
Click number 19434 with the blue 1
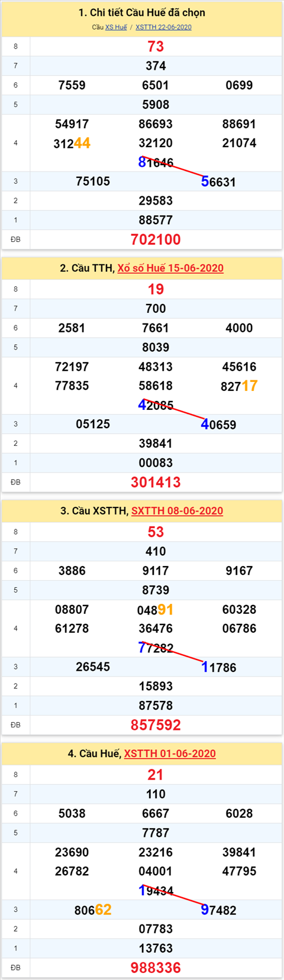(156, 891)
